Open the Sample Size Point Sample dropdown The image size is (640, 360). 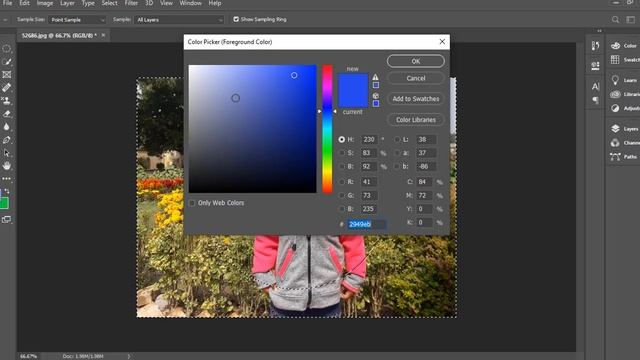(x=77, y=20)
